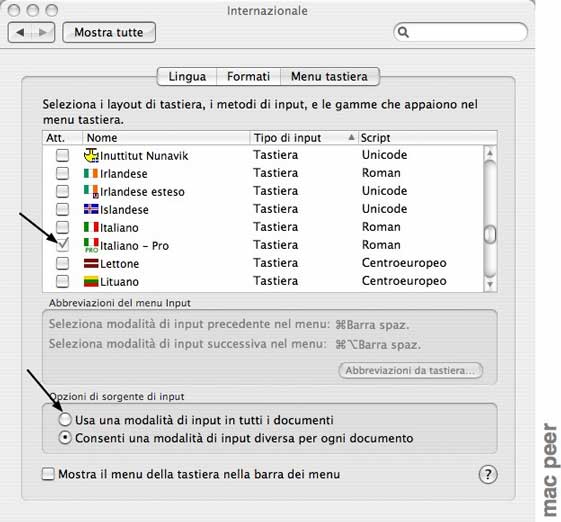Switch to the Lingua tab
This screenshot has height=522, width=561.
pyautogui.click(x=187, y=77)
